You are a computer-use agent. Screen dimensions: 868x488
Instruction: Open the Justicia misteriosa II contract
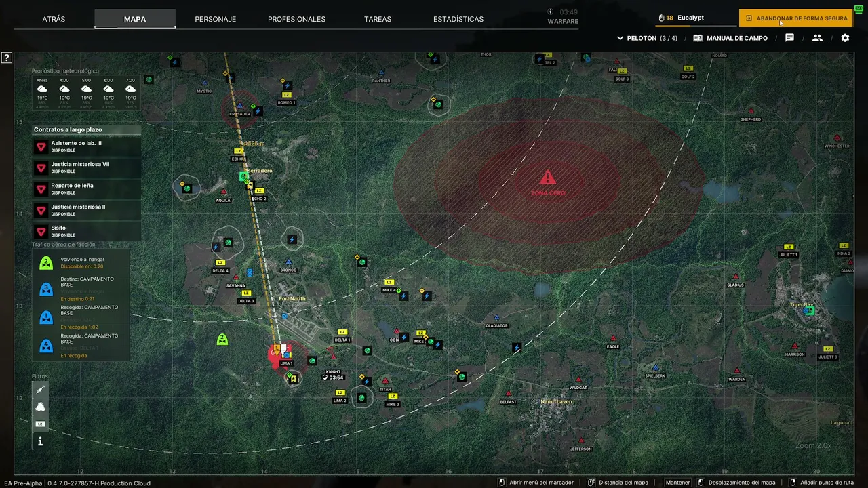point(87,210)
